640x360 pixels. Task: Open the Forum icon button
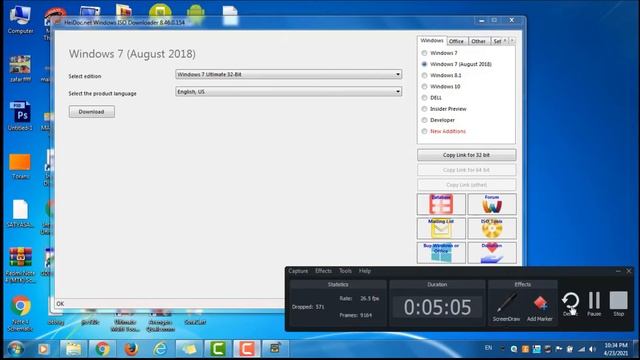pyautogui.click(x=492, y=204)
